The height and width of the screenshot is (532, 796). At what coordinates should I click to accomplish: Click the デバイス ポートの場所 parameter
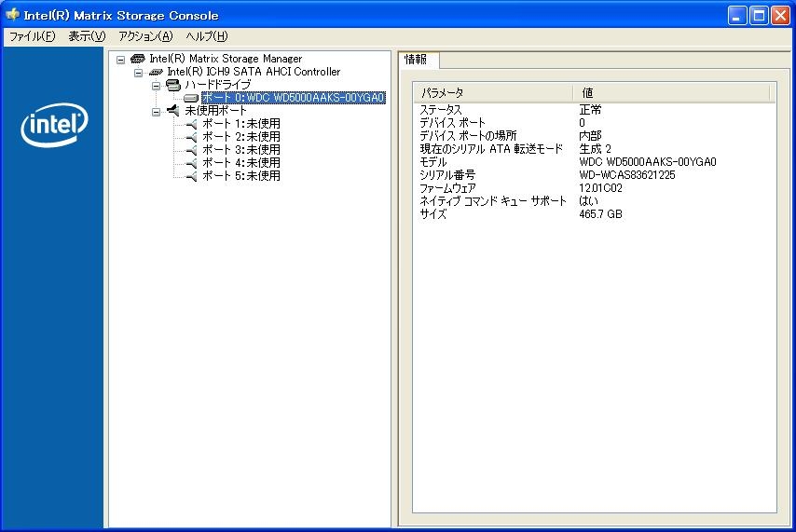pos(468,136)
